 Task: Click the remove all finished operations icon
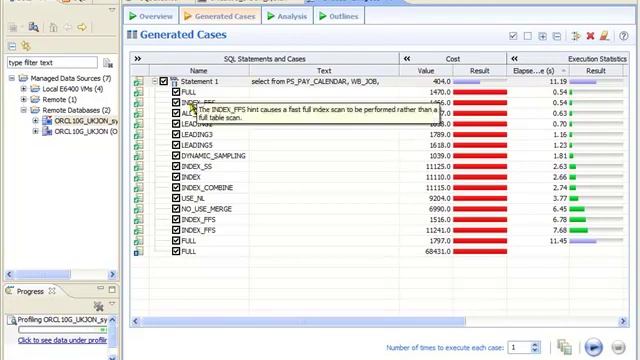coord(98,306)
